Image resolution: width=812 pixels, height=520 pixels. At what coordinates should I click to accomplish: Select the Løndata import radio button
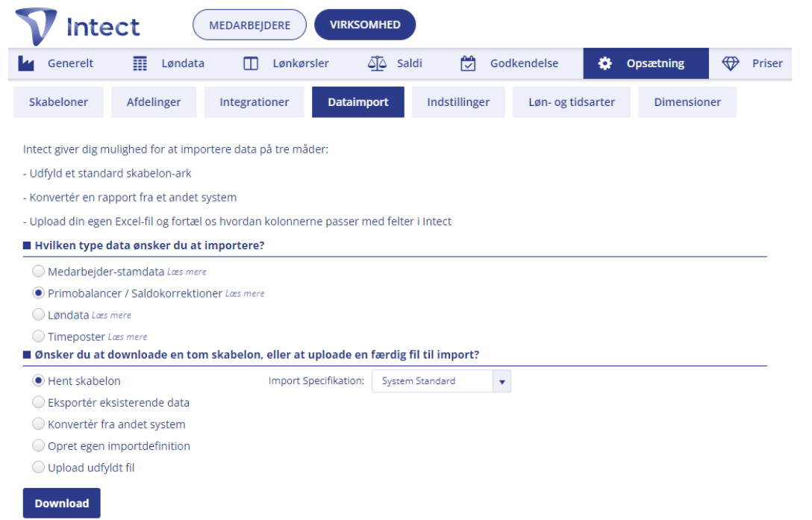tap(38, 314)
